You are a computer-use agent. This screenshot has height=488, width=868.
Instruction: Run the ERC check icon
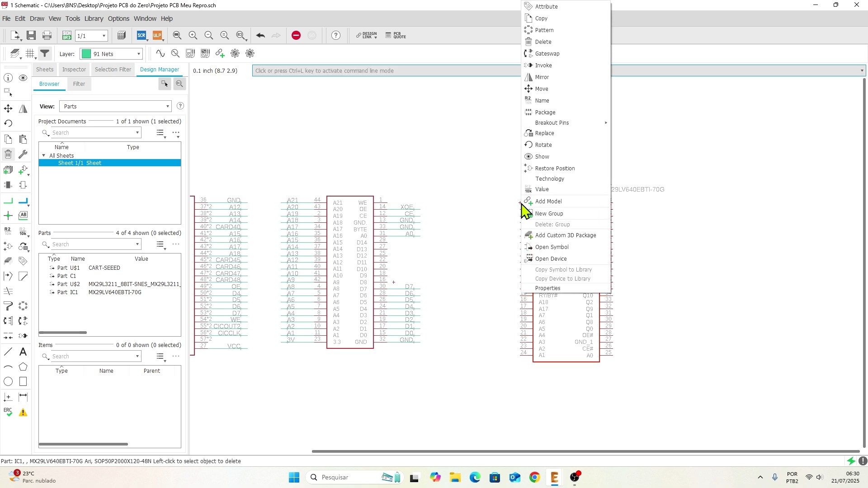point(8,412)
